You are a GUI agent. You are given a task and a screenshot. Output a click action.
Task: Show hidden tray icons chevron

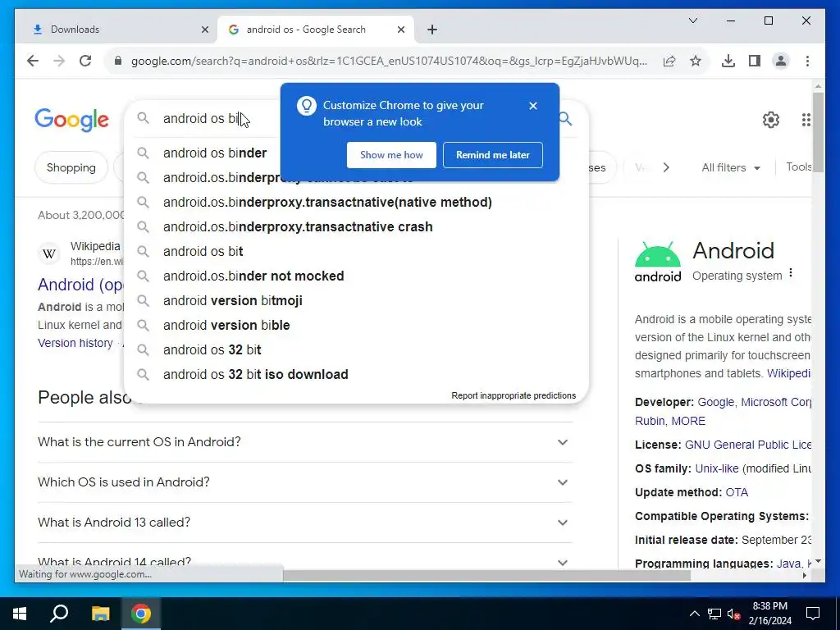[x=694, y=614]
